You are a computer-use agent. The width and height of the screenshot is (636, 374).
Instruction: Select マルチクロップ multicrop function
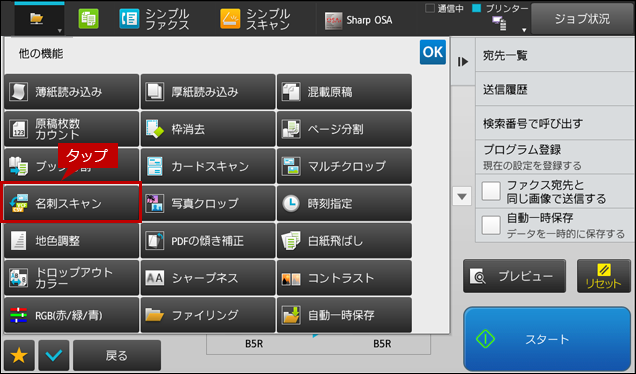point(344,166)
